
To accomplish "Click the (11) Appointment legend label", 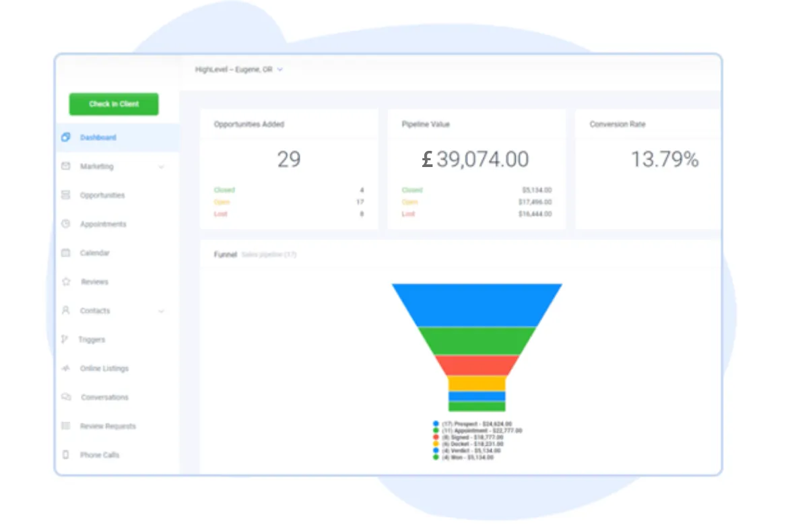I will [x=482, y=430].
